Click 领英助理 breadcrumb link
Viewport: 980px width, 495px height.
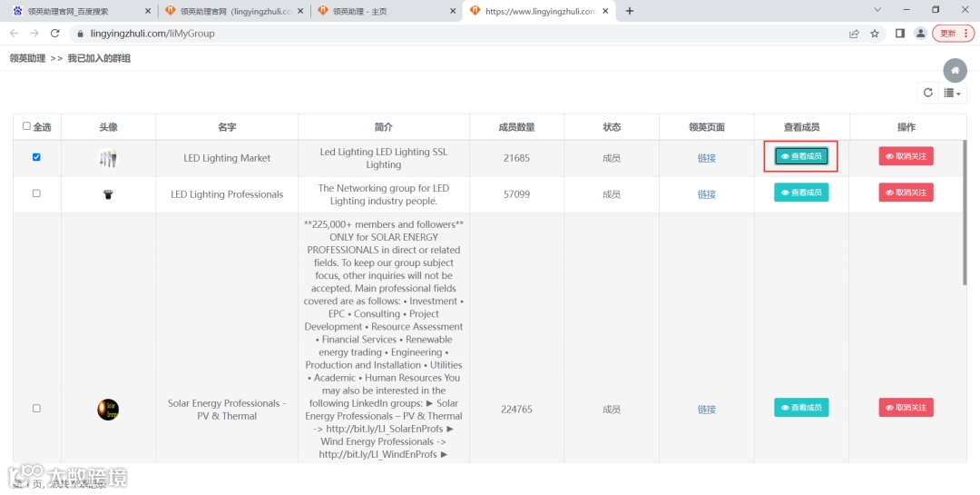coord(27,58)
